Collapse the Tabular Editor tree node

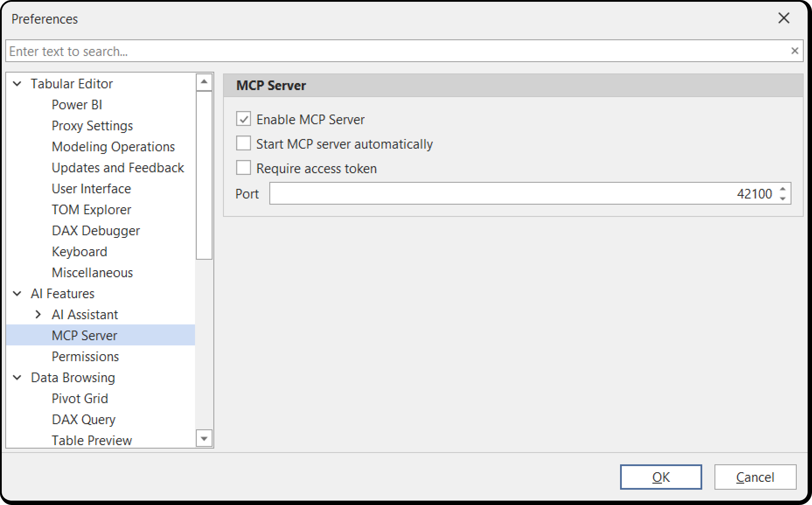[x=17, y=84]
